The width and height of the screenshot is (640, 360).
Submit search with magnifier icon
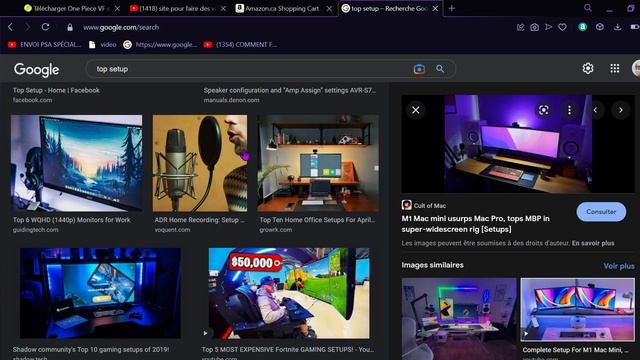440,69
